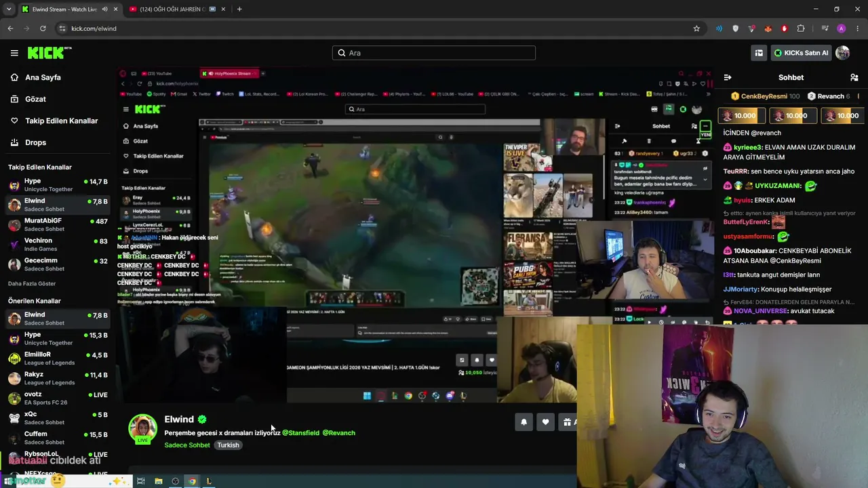
Task: Click the address bar with kick.com/elwind
Action: click(380, 28)
